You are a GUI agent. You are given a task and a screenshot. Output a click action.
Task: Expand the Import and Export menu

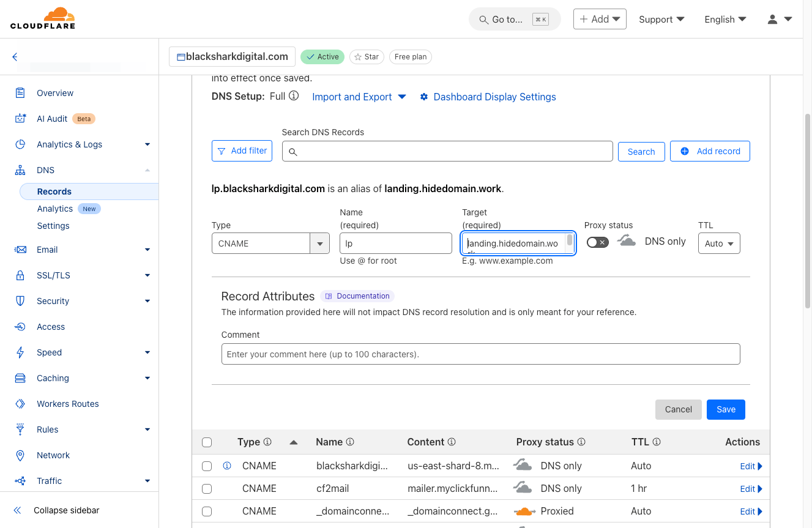click(x=359, y=97)
